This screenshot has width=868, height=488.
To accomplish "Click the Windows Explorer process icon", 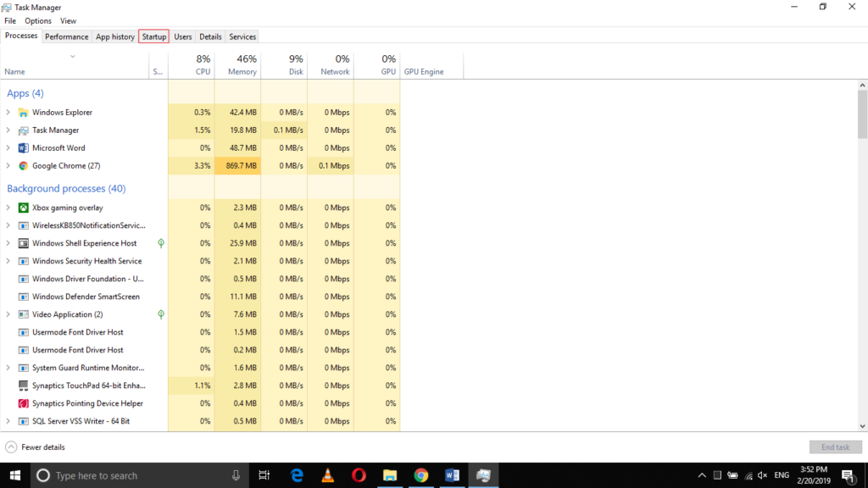I will click(24, 113).
